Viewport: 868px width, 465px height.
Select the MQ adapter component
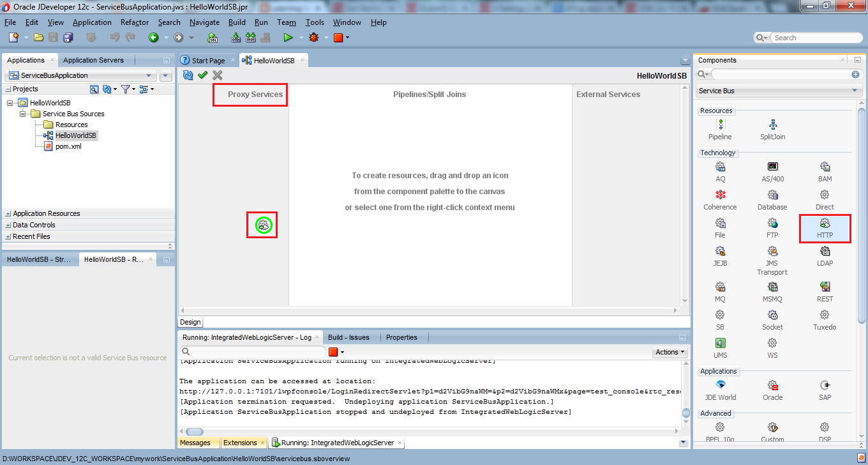tap(720, 291)
